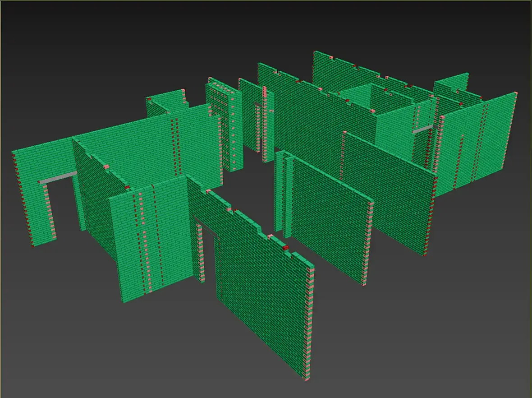Select the gray lintel over the left doorway
The height and width of the screenshot is (398, 532).
[58, 178]
